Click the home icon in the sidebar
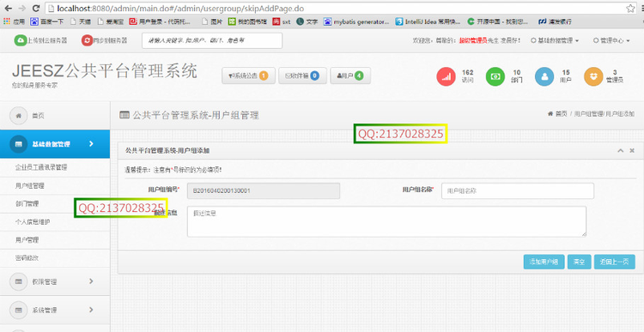The image size is (644, 332). point(19,116)
